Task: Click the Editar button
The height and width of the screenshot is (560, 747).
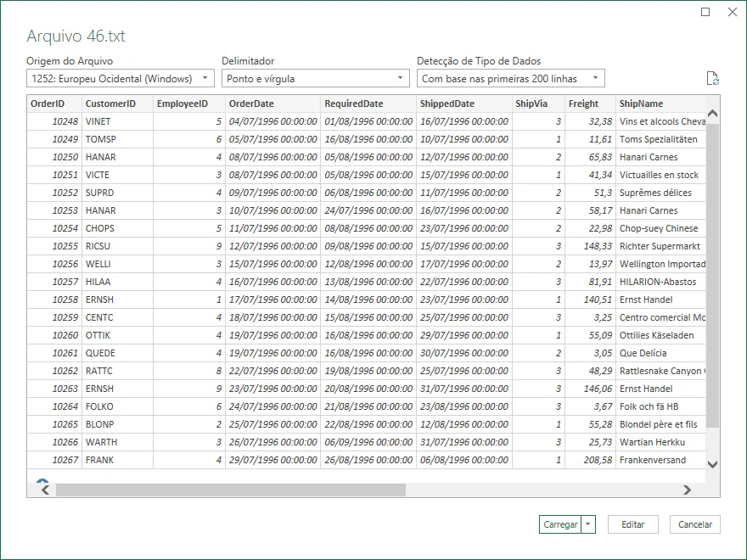Action: coord(632,524)
